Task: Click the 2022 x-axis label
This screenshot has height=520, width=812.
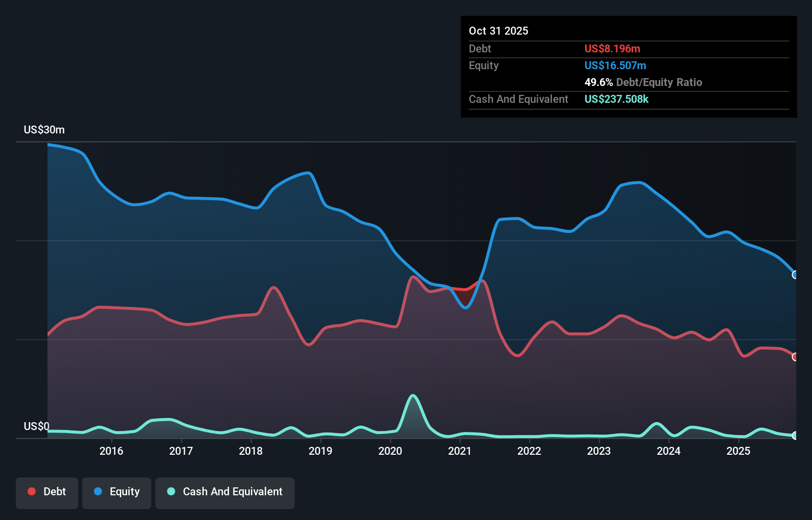Action: pyautogui.click(x=529, y=451)
